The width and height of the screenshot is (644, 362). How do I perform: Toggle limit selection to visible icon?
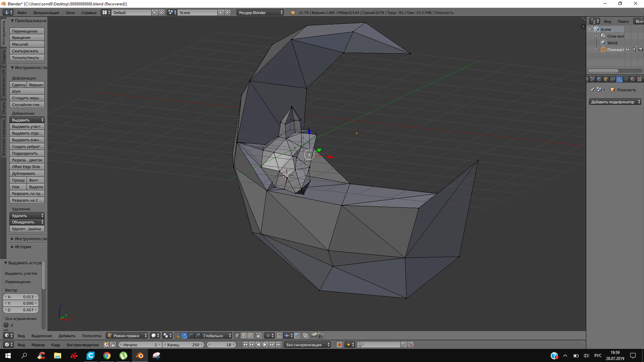coord(259,335)
